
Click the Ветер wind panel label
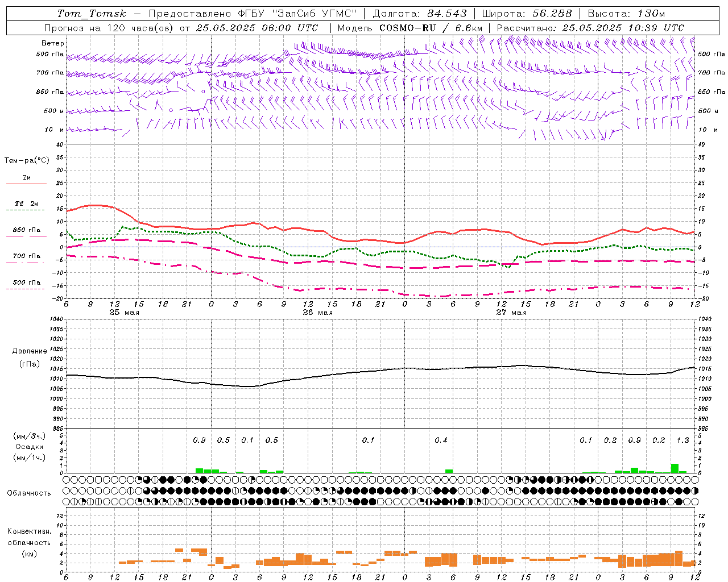[53, 43]
